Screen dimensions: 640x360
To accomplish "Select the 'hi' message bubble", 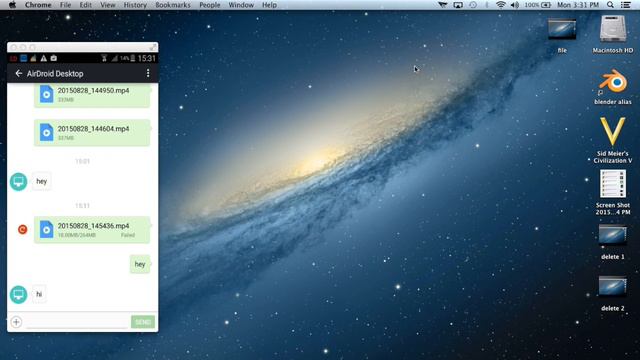I will pyautogui.click(x=39, y=294).
